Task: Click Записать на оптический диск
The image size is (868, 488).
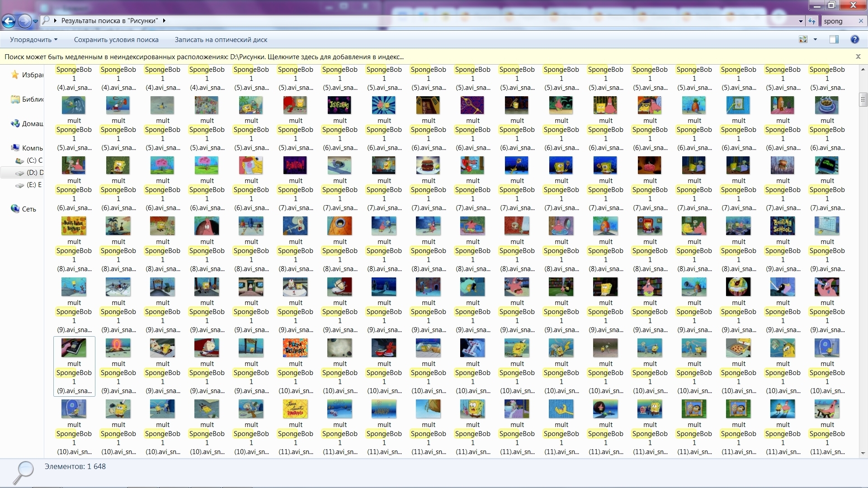Action: click(221, 40)
